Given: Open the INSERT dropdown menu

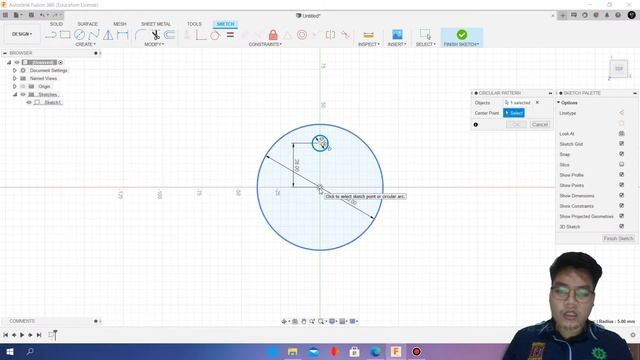Looking at the screenshot, I should pos(397,44).
